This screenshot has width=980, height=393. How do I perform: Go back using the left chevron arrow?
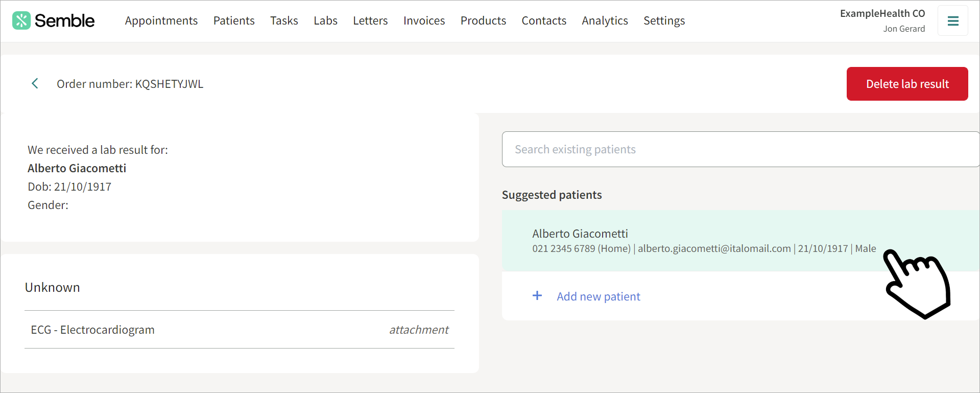click(35, 83)
